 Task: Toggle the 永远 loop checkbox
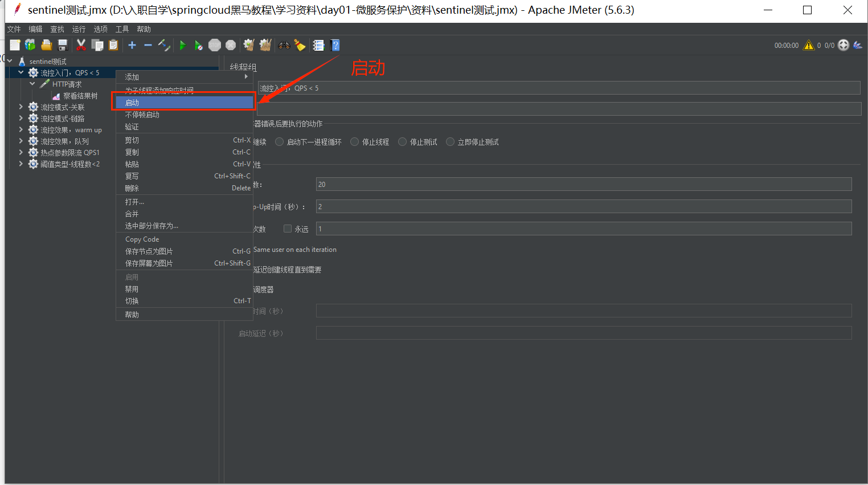coord(288,229)
